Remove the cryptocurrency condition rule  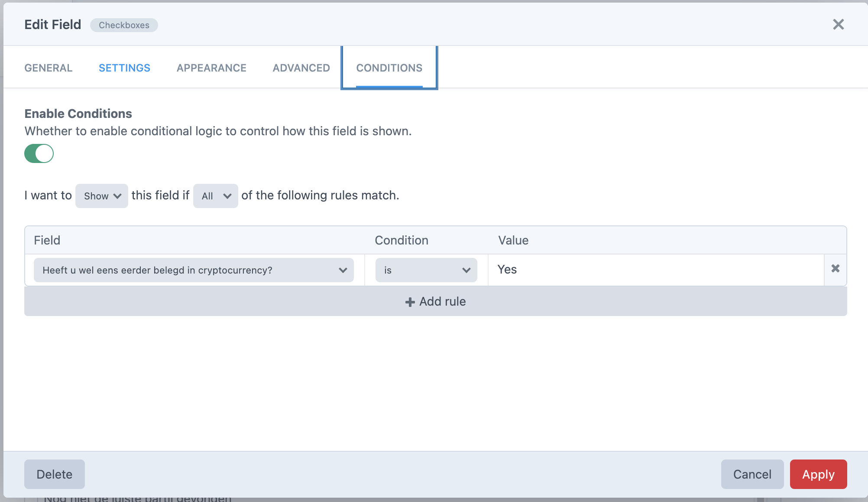[836, 270]
